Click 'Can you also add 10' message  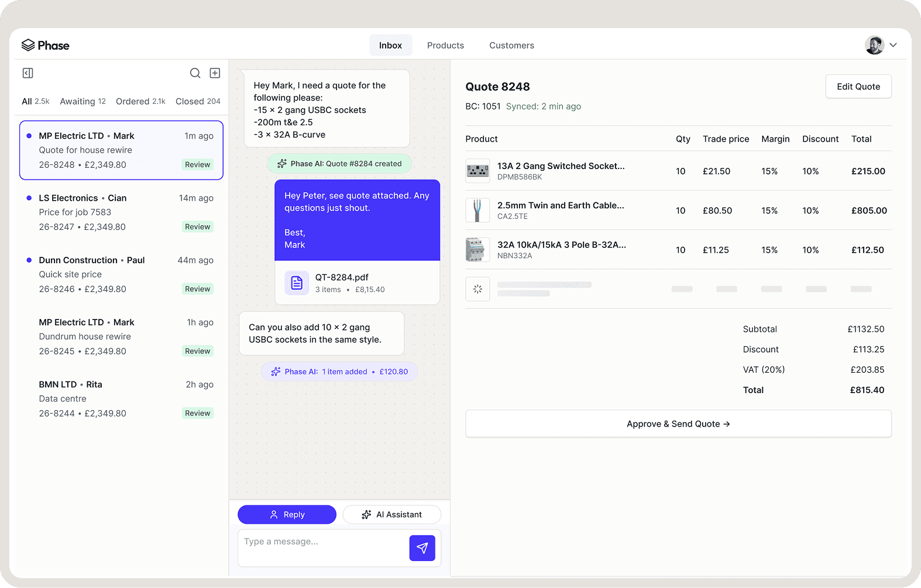point(321,333)
